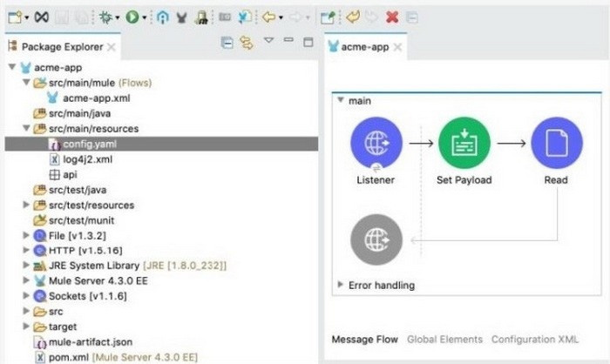Expand the File [v1.3.2] module
Image resolution: width=610 pixels, height=364 pixels.
click(26, 235)
